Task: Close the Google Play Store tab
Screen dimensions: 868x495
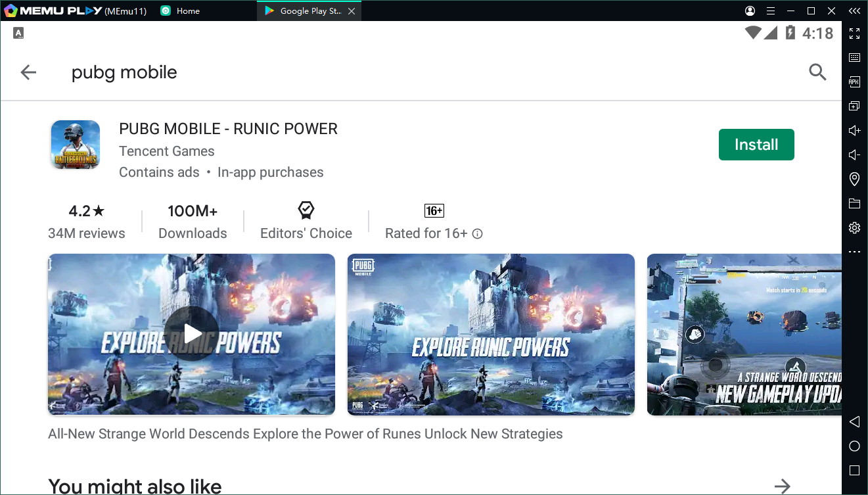Action: 352,11
